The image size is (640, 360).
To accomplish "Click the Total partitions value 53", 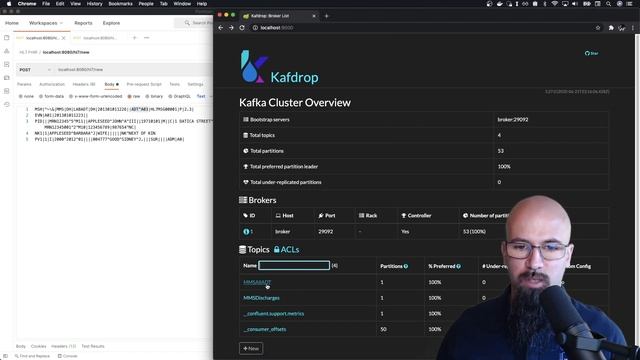I will pos(500,151).
